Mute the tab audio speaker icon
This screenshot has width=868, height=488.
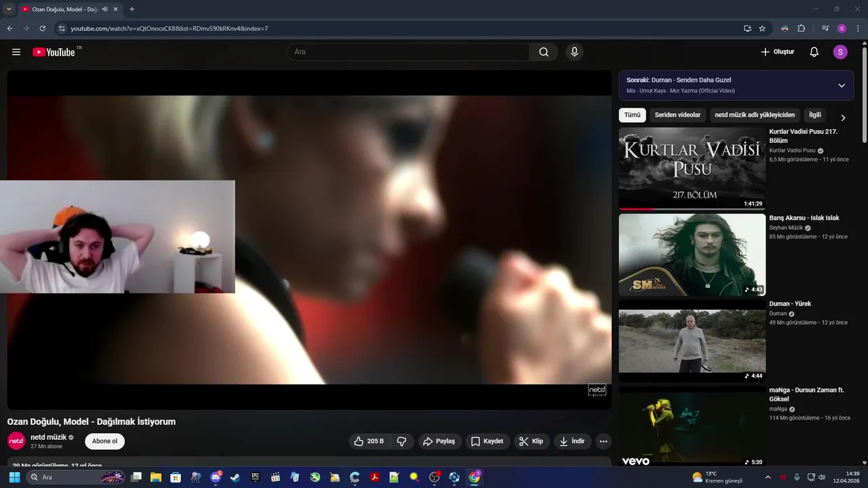tap(104, 9)
